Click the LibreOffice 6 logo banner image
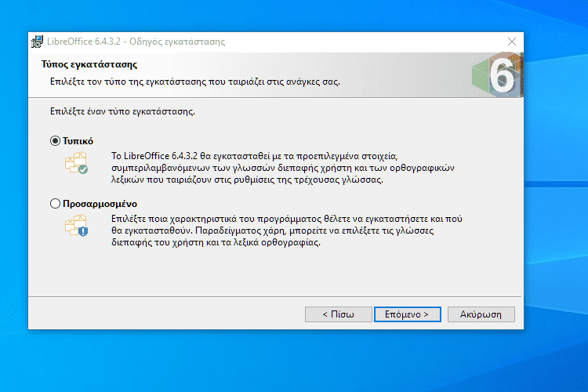The image size is (588, 392). tap(497, 74)
